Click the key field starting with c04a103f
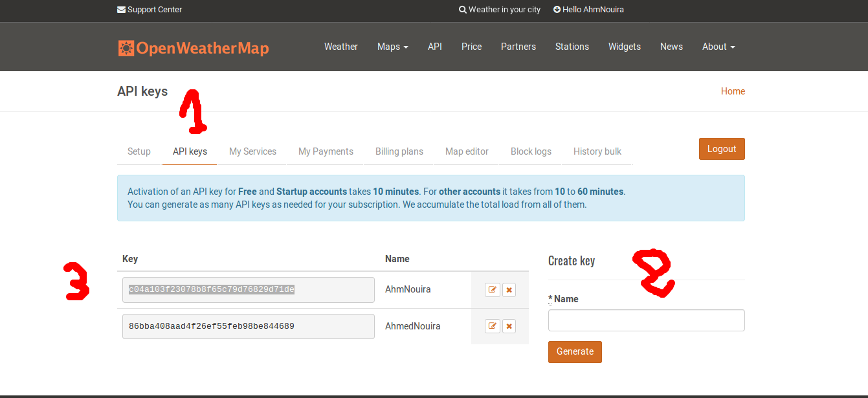 pos(249,290)
